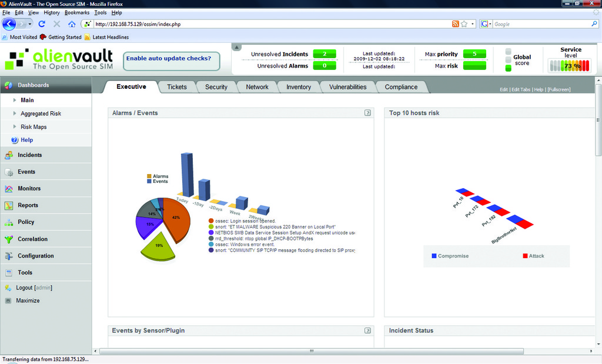Expand the Aggregated Risk tree item

click(x=15, y=113)
